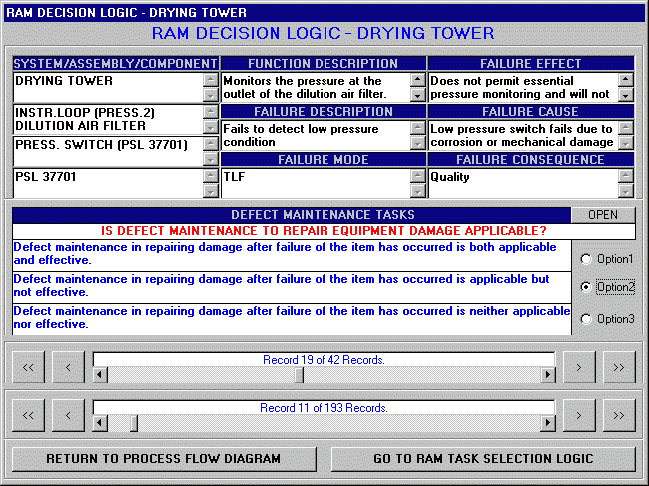Click the FAILURE EFFECT header
The image size is (649, 486).
click(531, 64)
